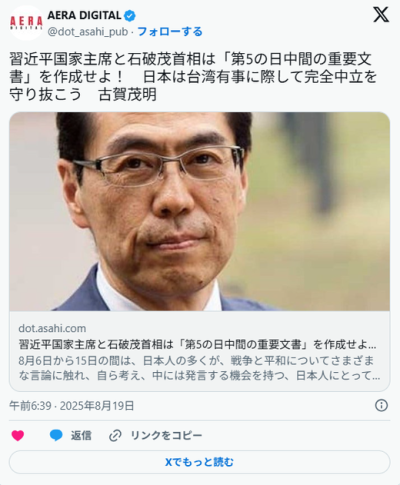400x485 pixels.
Task: Open the dot.asahi.com domain link
Action: (x=52, y=328)
